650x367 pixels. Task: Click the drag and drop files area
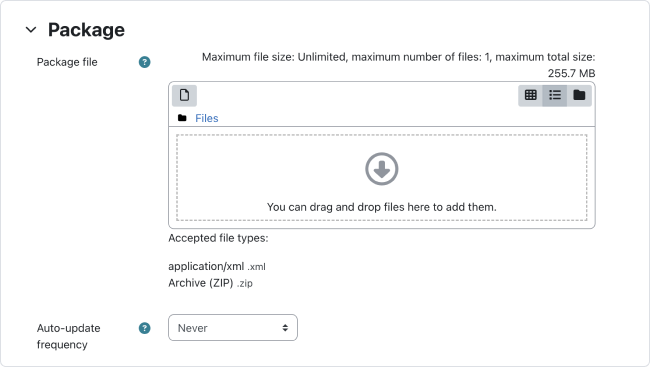pos(382,177)
